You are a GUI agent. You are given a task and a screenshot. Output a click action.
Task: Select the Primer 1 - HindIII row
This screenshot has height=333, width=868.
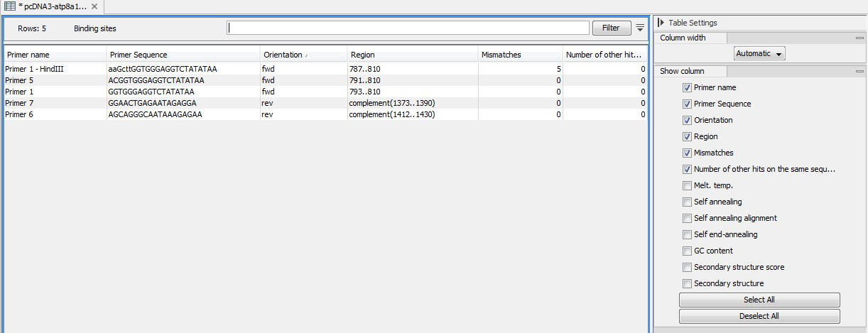tap(54, 69)
